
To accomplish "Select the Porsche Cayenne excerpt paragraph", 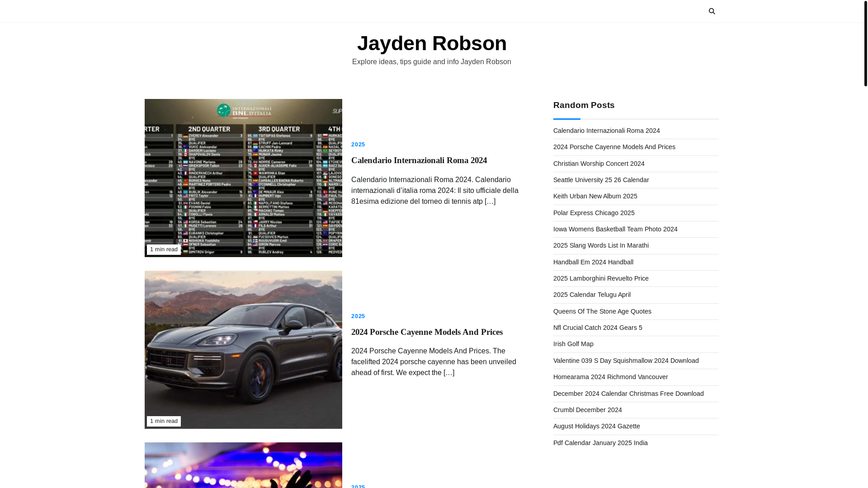I will pos(434,362).
